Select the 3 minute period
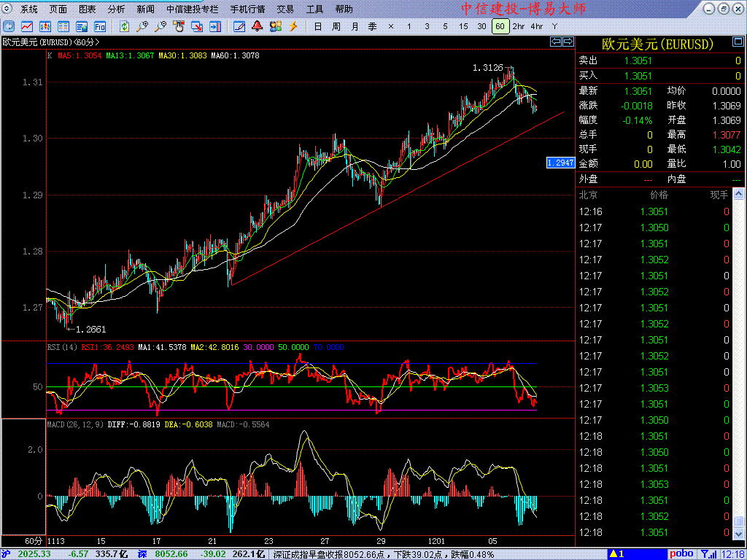Screen dimensions: 747x560 click(427, 27)
